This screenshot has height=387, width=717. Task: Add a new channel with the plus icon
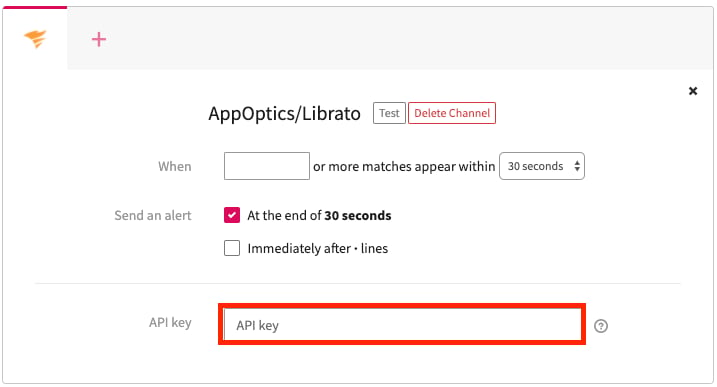tap(99, 39)
